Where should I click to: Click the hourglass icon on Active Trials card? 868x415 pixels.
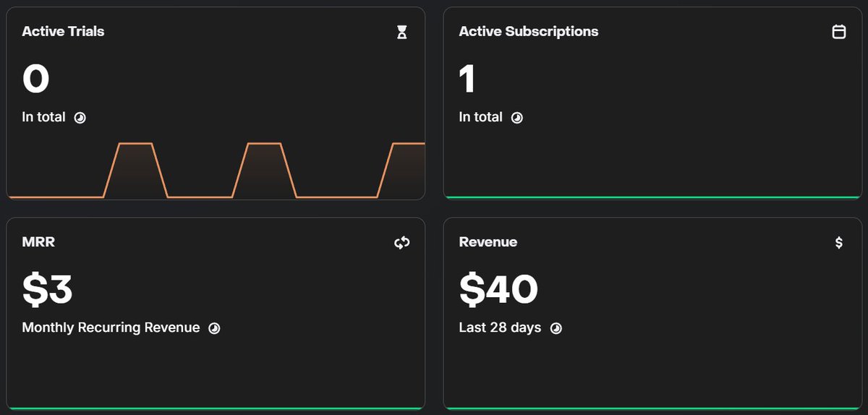coord(402,32)
